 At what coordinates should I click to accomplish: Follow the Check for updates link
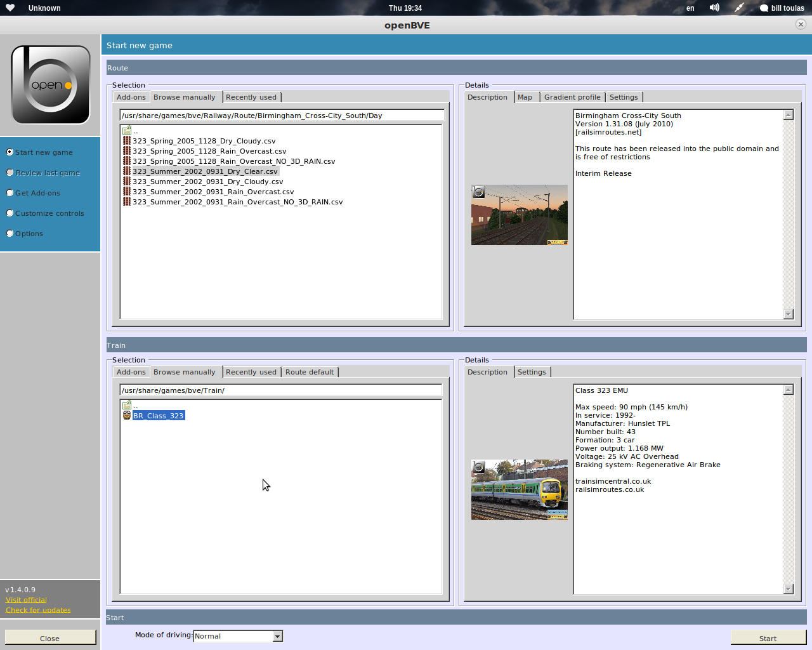pyautogui.click(x=38, y=610)
